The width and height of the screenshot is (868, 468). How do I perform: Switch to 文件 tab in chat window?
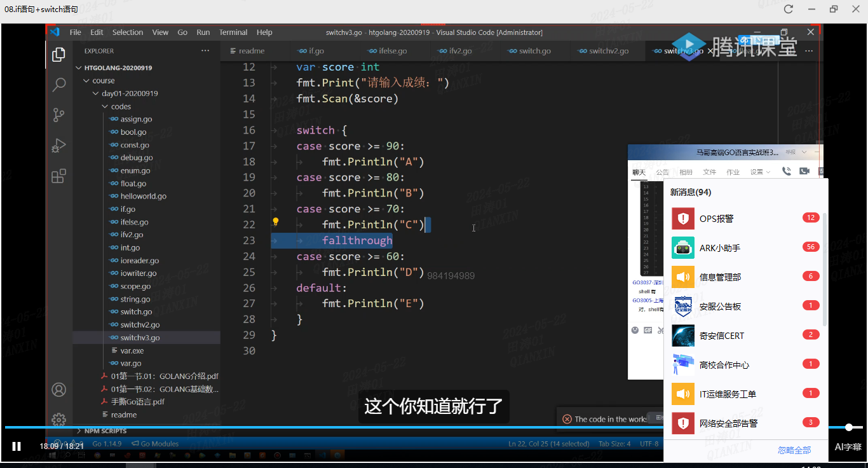(709, 172)
